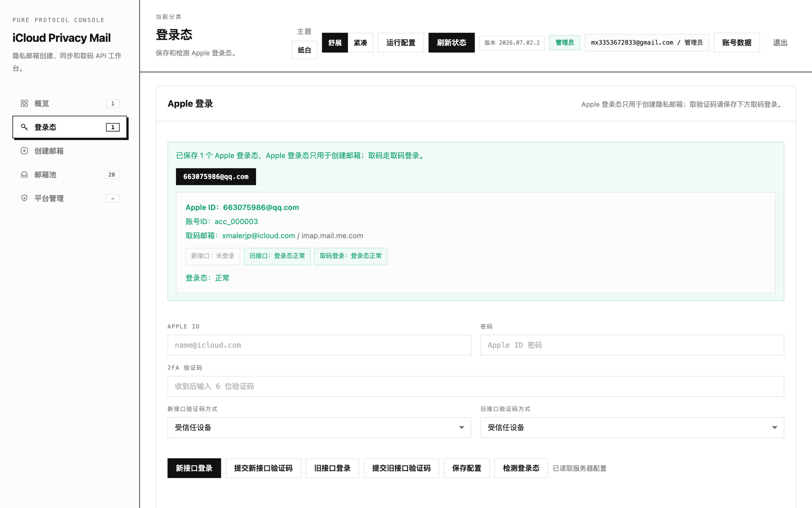812x508 pixels.
Task: Click the 账号ID acc_000003 text
Action: click(222, 221)
